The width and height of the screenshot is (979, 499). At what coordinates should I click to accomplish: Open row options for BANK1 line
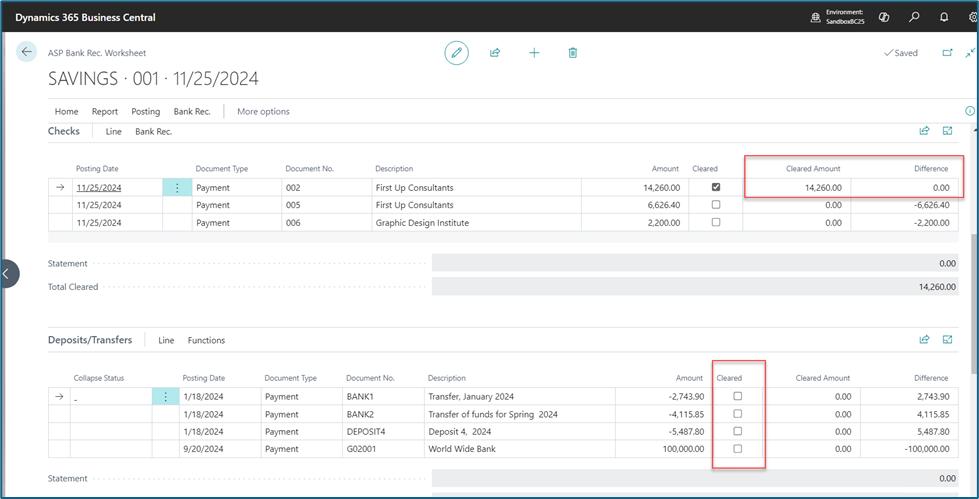pyautogui.click(x=166, y=397)
